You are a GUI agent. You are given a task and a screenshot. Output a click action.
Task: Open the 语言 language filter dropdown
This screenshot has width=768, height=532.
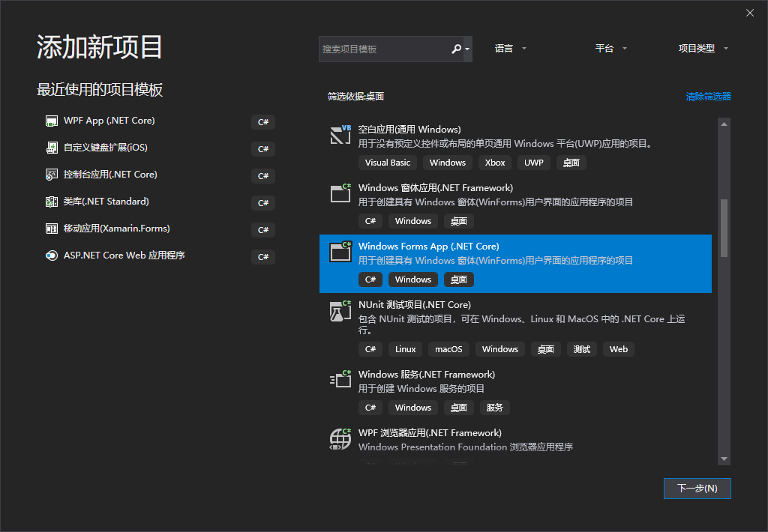(510, 48)
